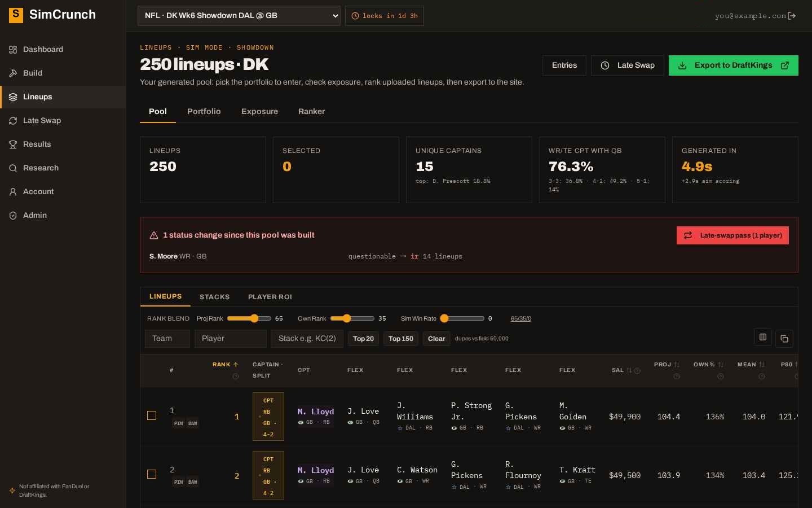Viewport: 812px width, 508px height.
Task: Click the Build hammer icon in sidebar
Action: (13, 73)
